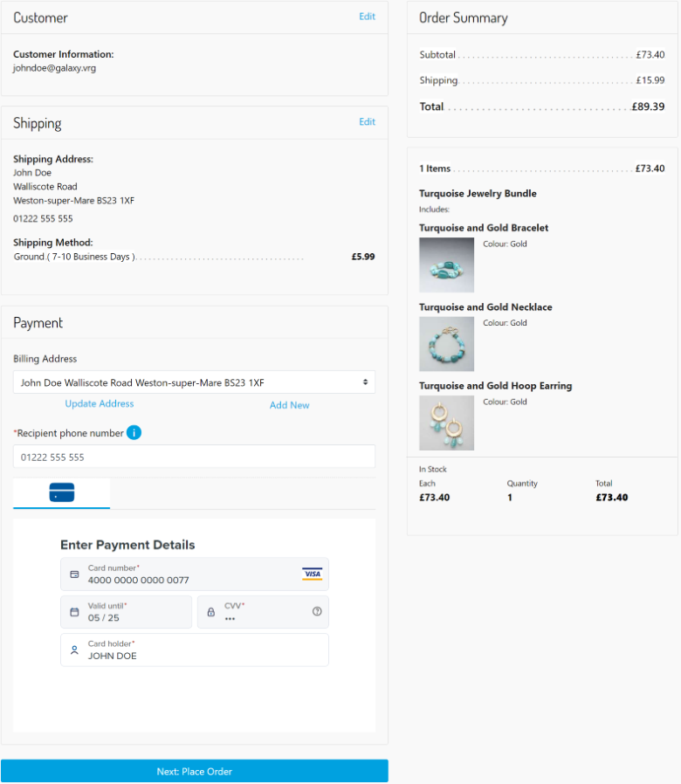Click the Valid until expiry field
This screenshot has width=681, height=784.
pos(131,617)
